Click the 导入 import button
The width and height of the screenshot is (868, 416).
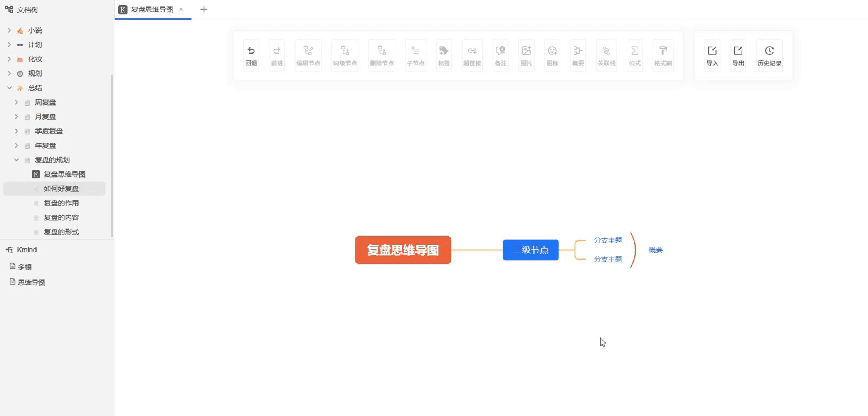point(712,55)
